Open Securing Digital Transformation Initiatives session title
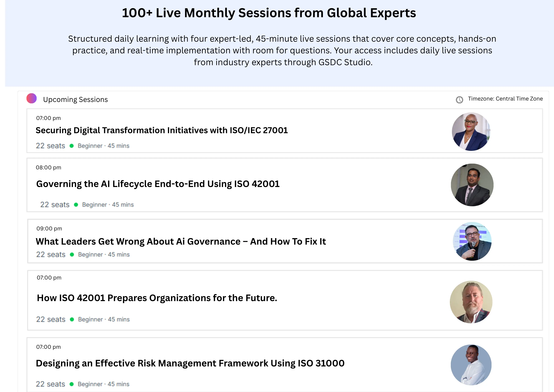Screen dimensions: 554x392 [x=161, y=130]
